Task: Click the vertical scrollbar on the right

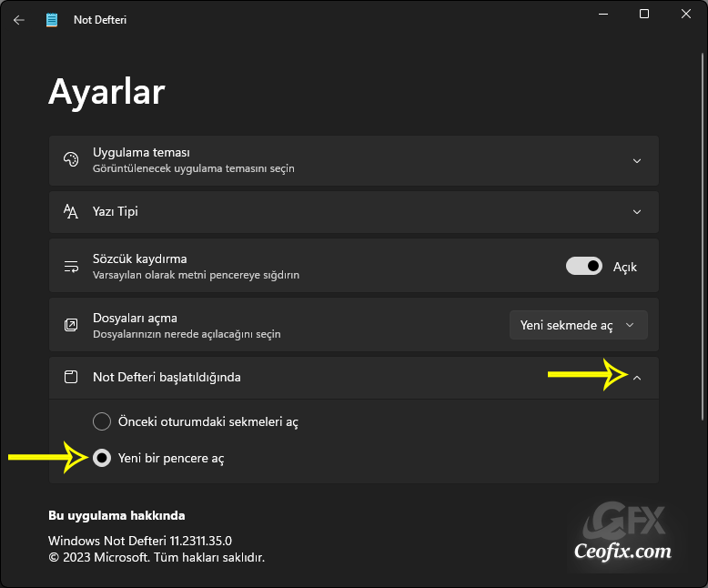Action: (x=703, y=237)
